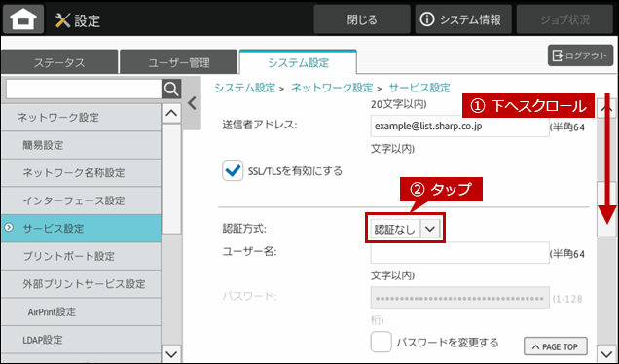The height and width of the screenshot is (364, 619).
Task: Open 外部プリントサービス設定 item
Action: (81, 284)
